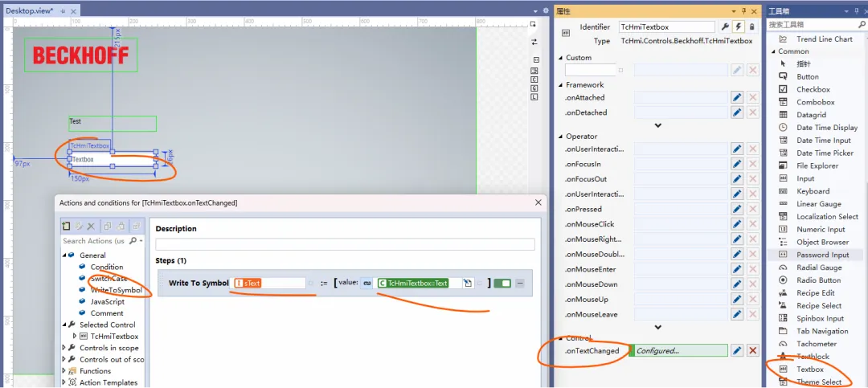Toggle the green switch on Write To Symbol step
Viewport: 868px width, 388px height.
[x=502, y=283]
